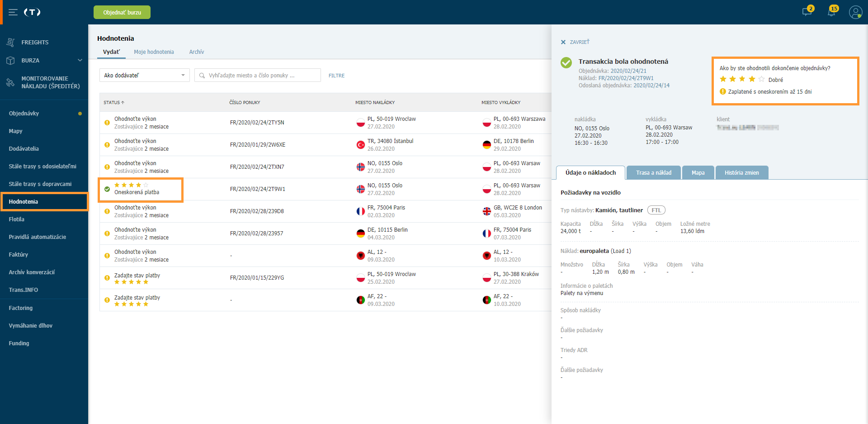Click green check status icon of Oneskorená platba row
Screen dimensions: 868x424
pos(107,189)
